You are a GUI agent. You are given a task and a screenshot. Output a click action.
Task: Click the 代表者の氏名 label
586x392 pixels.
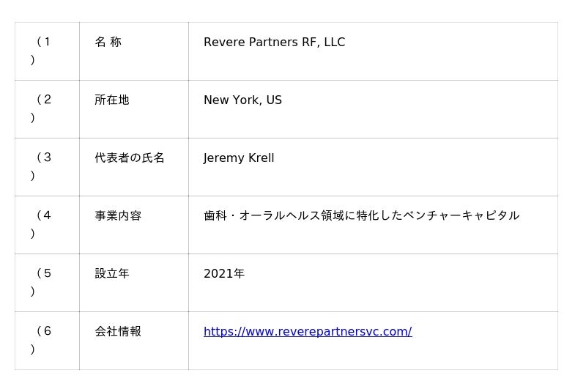pyautogui.click(x=130, y=158)
